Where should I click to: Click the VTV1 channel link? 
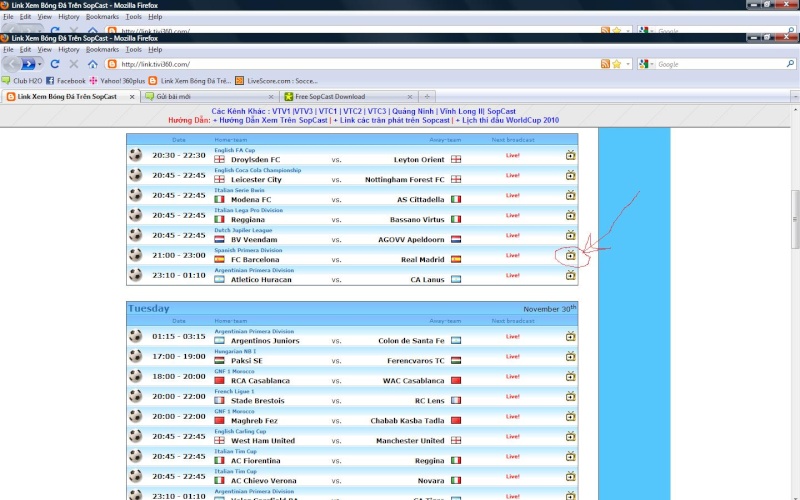tap(281, 111)
